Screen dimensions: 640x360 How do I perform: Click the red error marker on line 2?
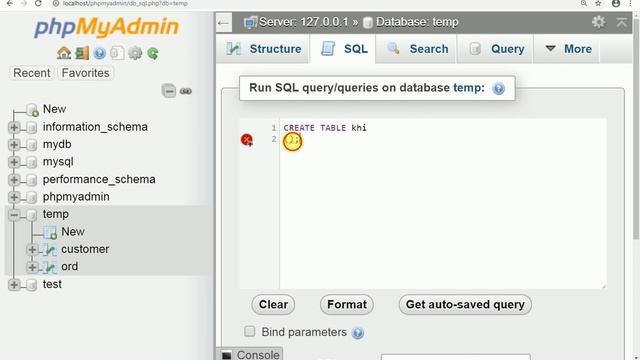point(247,140)
